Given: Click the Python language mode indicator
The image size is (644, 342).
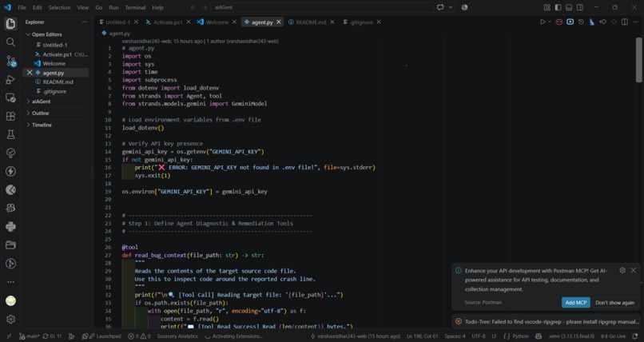Looking at the screenshot, I should point(520,336).
